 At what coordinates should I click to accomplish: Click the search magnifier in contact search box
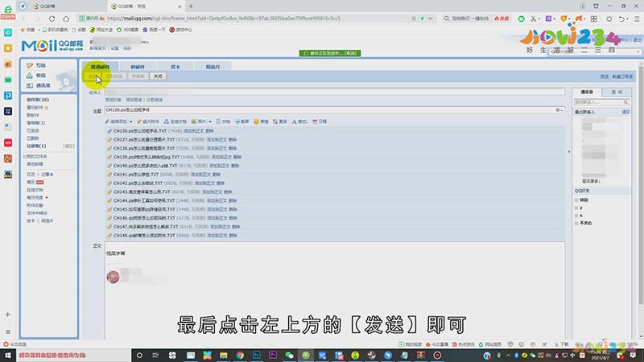(625, 102)
